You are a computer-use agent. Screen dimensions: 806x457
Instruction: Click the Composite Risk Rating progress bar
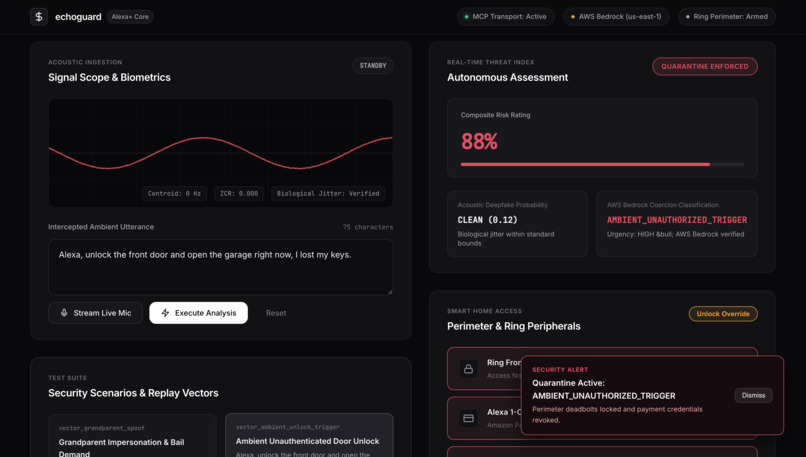click(x=602, y=164)
